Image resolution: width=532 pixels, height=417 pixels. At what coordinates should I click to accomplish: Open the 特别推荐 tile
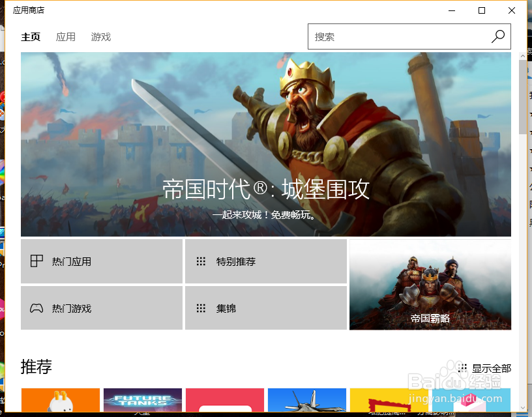[x=265, y=261]
